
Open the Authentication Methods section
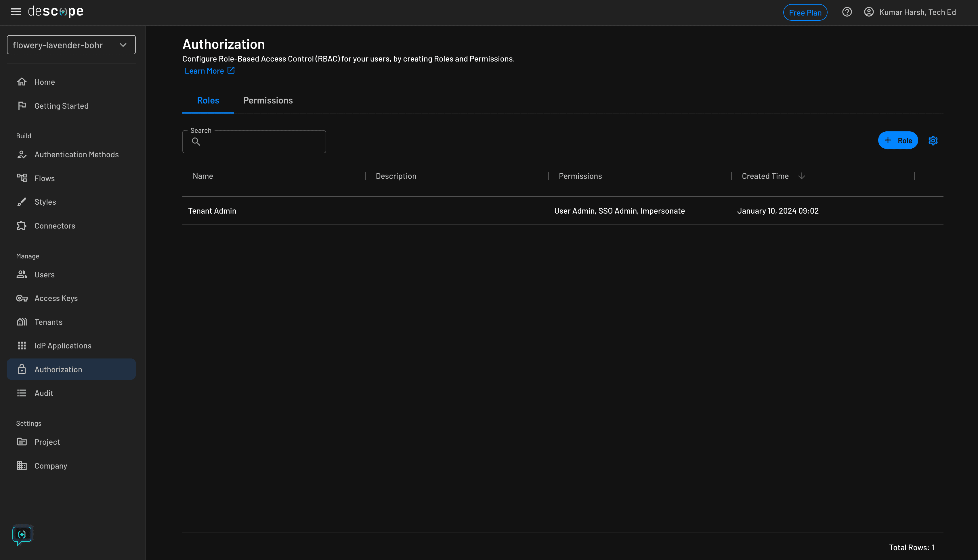(76, 154)
